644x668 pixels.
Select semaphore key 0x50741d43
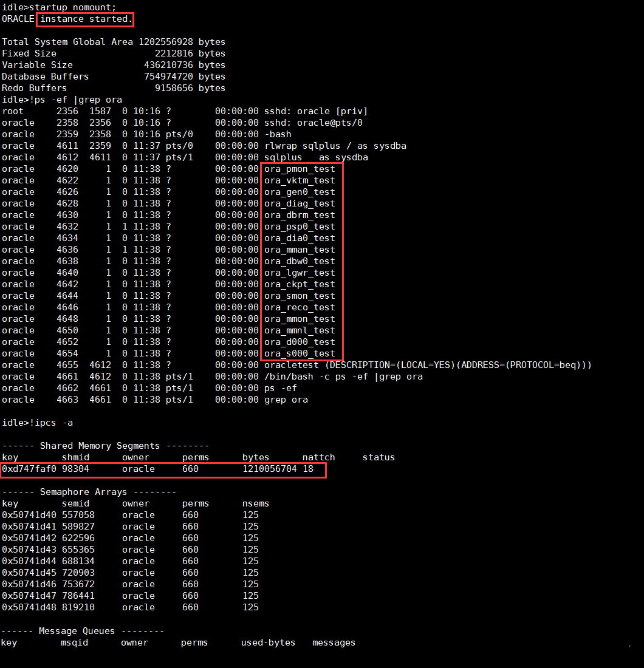[x=29, y=549]
